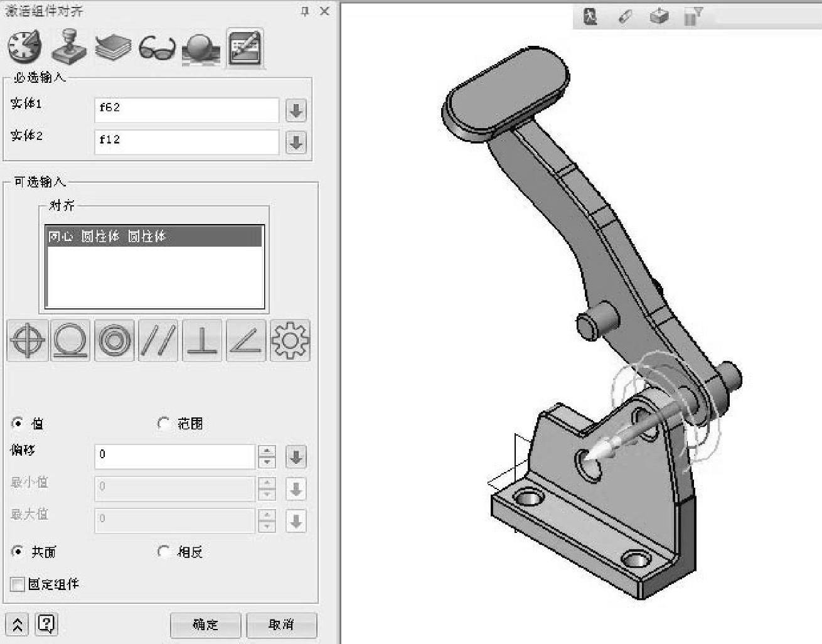Screen dimensions: 822x644
Task: Select the tangent circle constraint icon
Action: 71,340
